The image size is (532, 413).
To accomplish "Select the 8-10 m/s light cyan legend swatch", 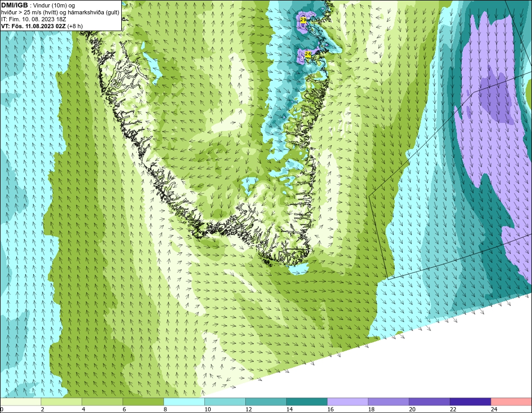I will point(184,402).
